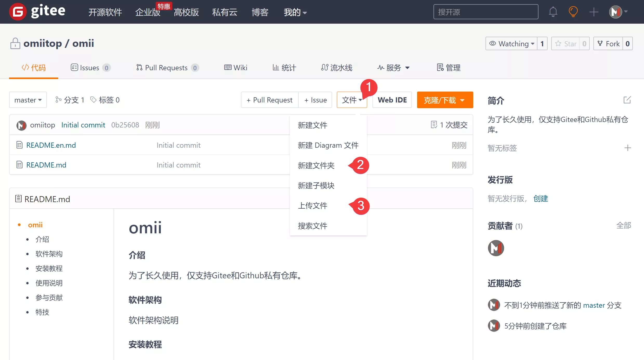Click the + Pull Request button
The height and width of the screenshot is (360, 644).
(269, 100)
